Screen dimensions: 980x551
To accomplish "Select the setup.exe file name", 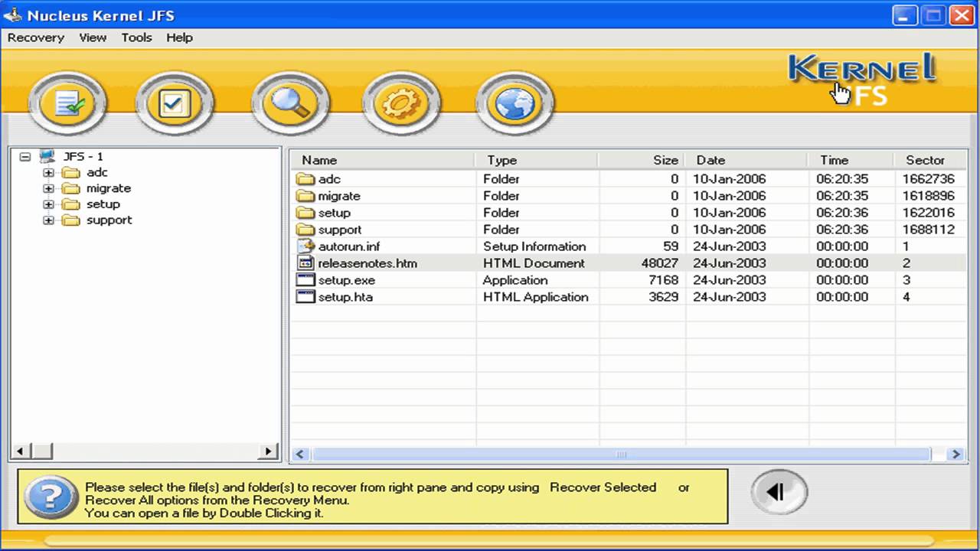I will (347, 280).
